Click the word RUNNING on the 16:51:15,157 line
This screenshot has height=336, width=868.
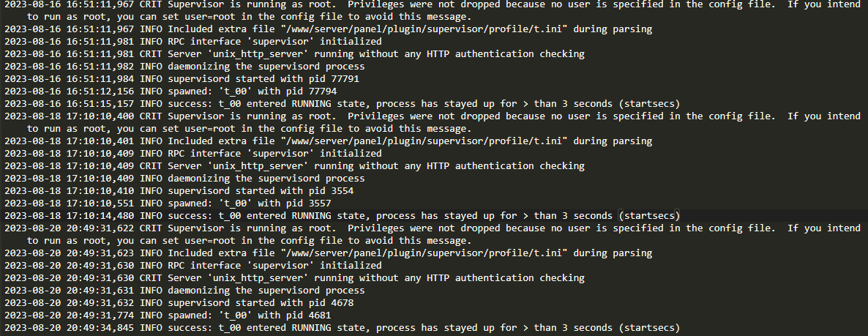pyautogui.click(x=312, y=103)
